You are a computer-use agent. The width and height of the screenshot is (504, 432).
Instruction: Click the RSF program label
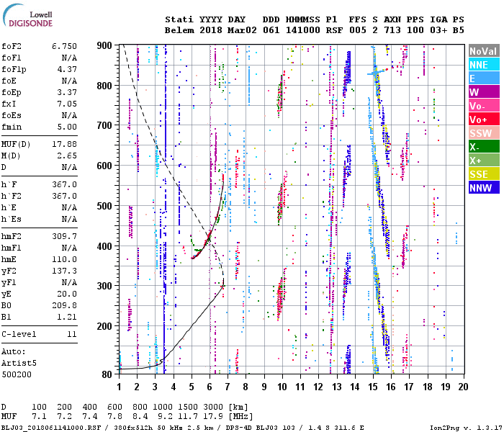[334, 30]
